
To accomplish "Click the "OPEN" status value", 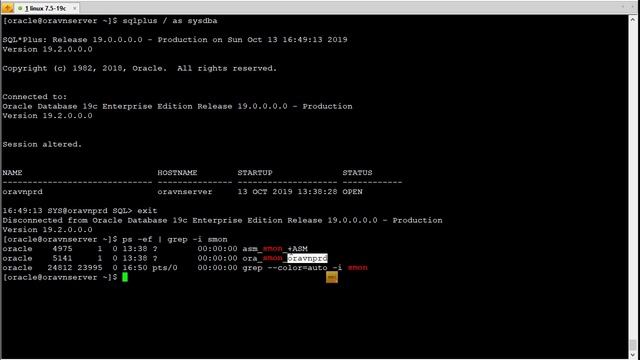I will (x=352, y=192).
